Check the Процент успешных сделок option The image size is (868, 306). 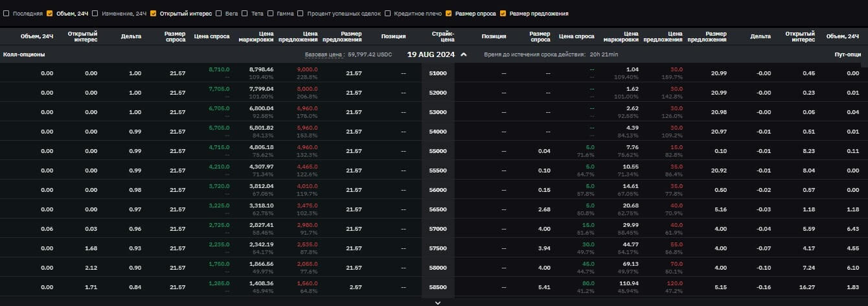[x=301, y=13]
